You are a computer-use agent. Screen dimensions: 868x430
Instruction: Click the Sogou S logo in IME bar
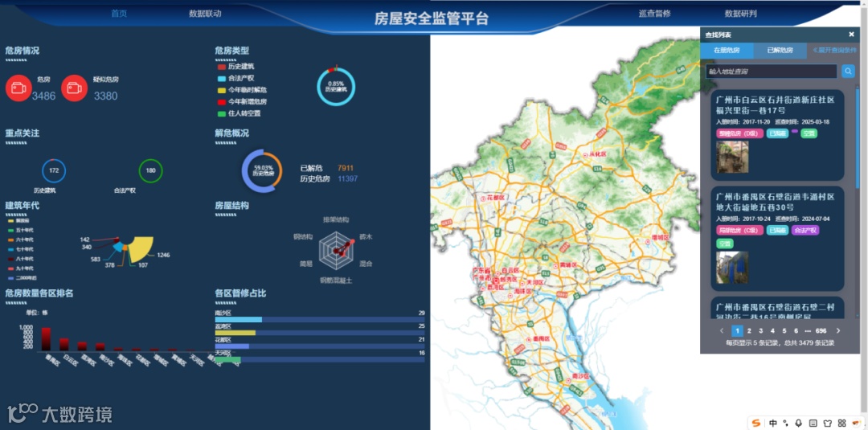[756, 423]
